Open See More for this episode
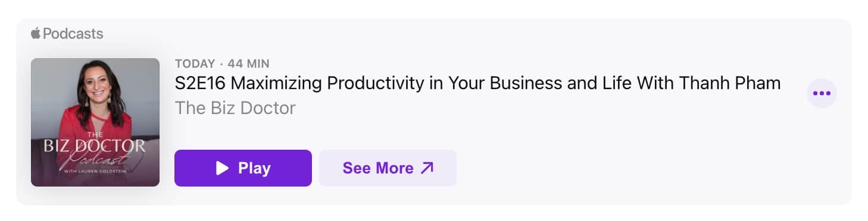The image size is (868, 221). [388, 168]
